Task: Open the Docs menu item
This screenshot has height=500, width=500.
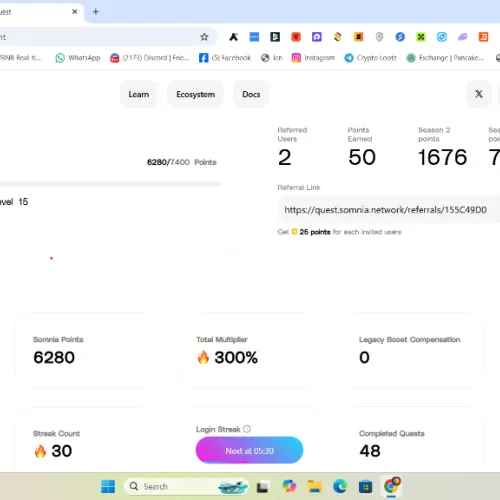Action: click(251, 94)
